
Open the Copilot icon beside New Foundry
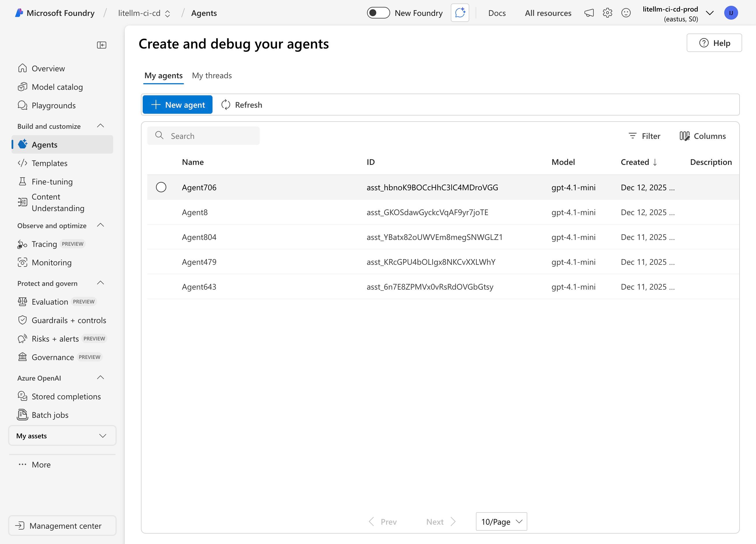[x=460, y=13]
